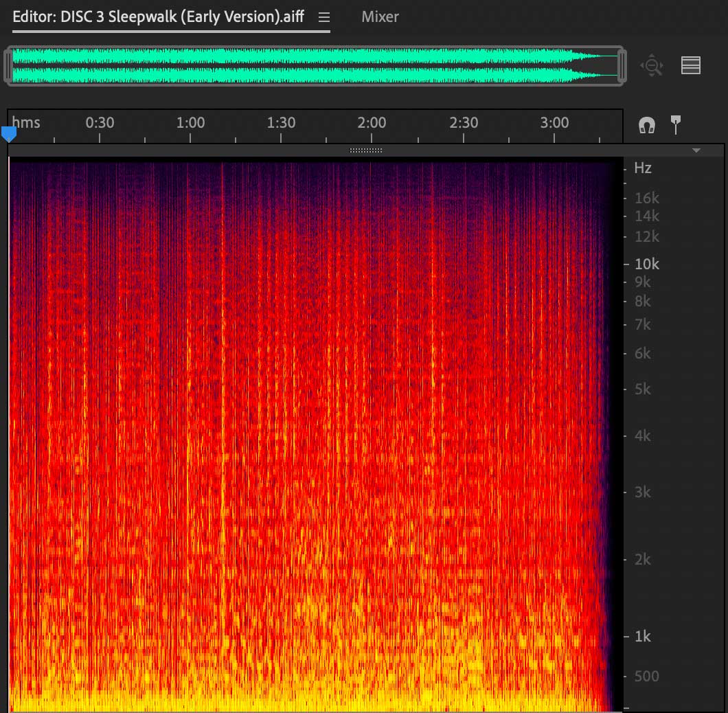Click the left handle of the overview navigator
Screen dimensions: 728x713
pyautogui.click(x=9, y=66)
